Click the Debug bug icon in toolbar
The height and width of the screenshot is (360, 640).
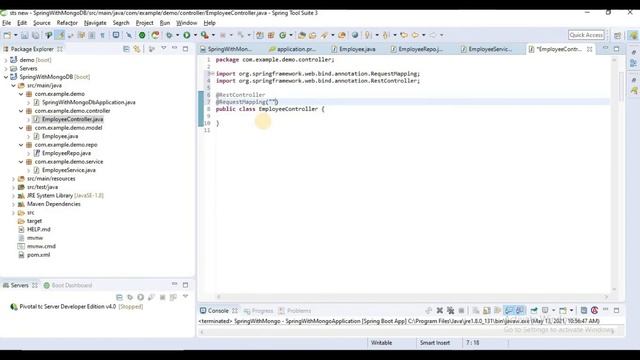click(169, 35)
